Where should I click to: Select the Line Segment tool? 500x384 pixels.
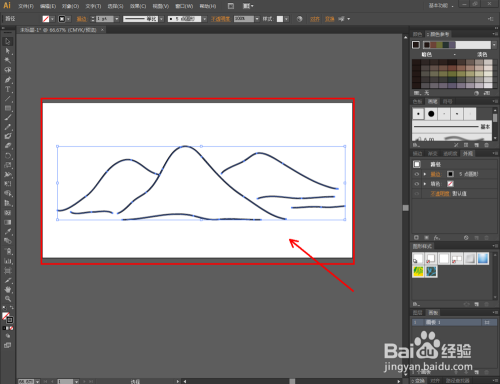click(8, 99)
